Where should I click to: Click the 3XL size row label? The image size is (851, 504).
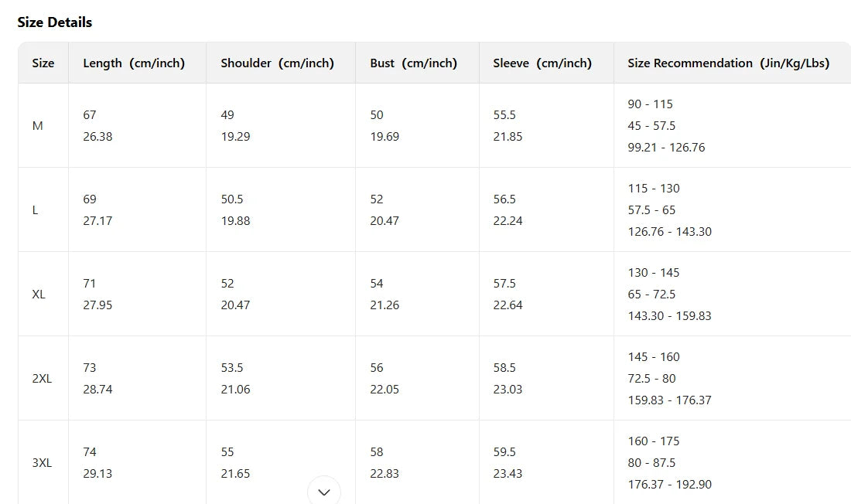pos(42,463)
